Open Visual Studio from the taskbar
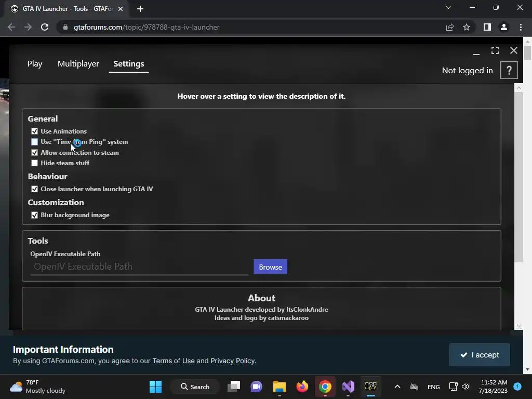 (x=348, y=387)
